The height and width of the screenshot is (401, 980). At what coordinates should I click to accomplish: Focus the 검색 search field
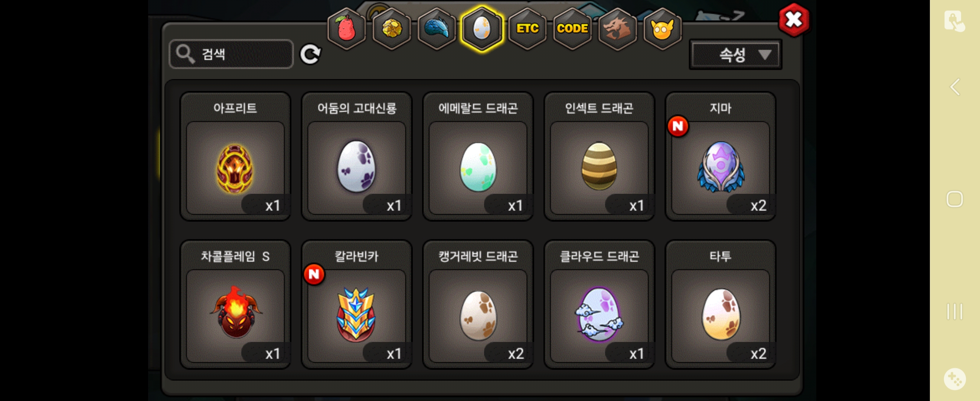coord(231,54)
